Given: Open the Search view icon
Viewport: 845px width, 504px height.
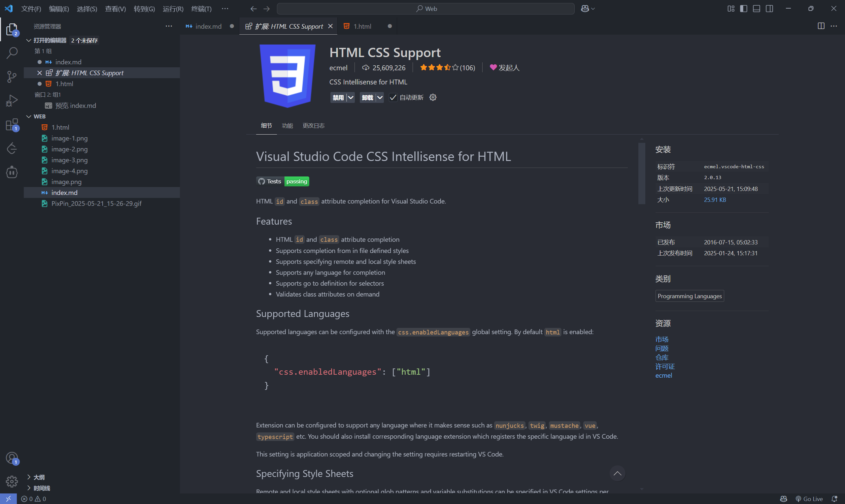Looking at the screenshot, I should coord(12,53).
